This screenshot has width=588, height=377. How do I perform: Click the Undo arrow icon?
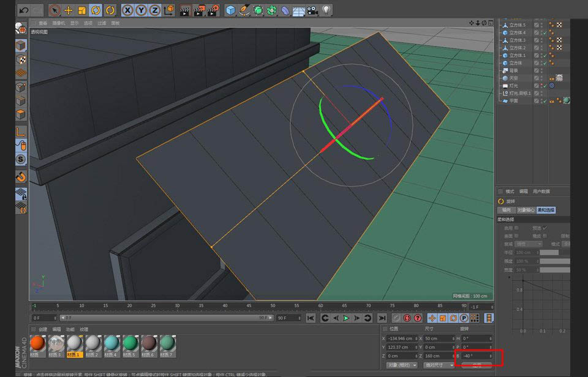tap(23, 10)
